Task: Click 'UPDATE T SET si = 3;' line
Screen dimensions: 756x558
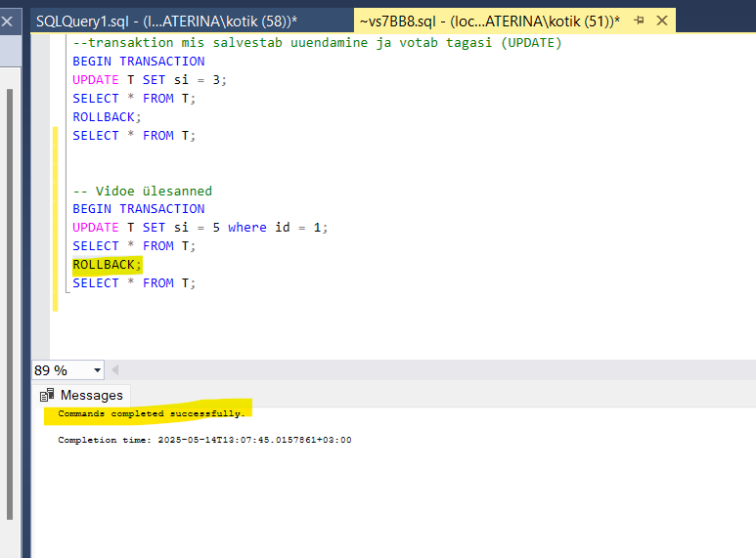Action: (150, 80)
